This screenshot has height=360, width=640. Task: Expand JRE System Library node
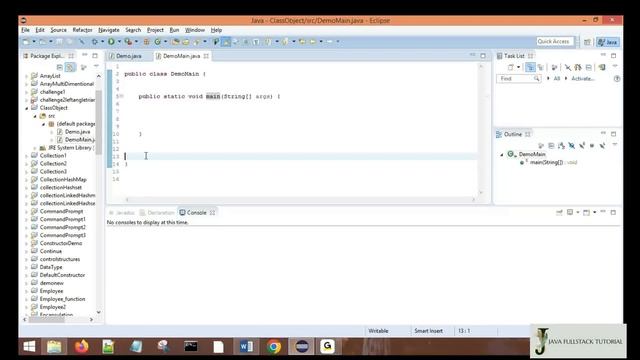point(35,148)
